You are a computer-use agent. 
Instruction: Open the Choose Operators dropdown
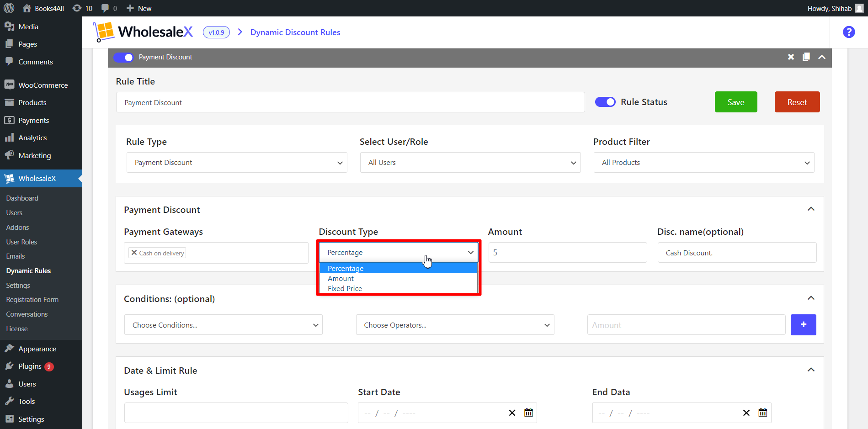[x=455, y=325]
